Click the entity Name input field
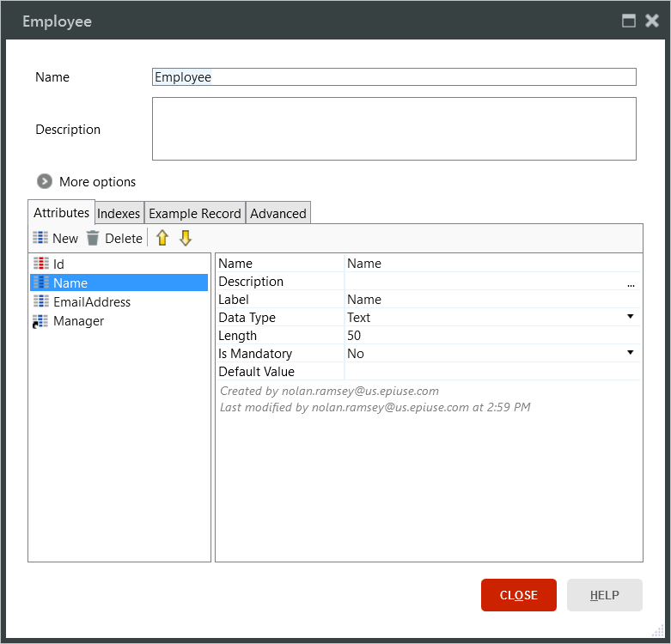 click(x=394, y=77)
